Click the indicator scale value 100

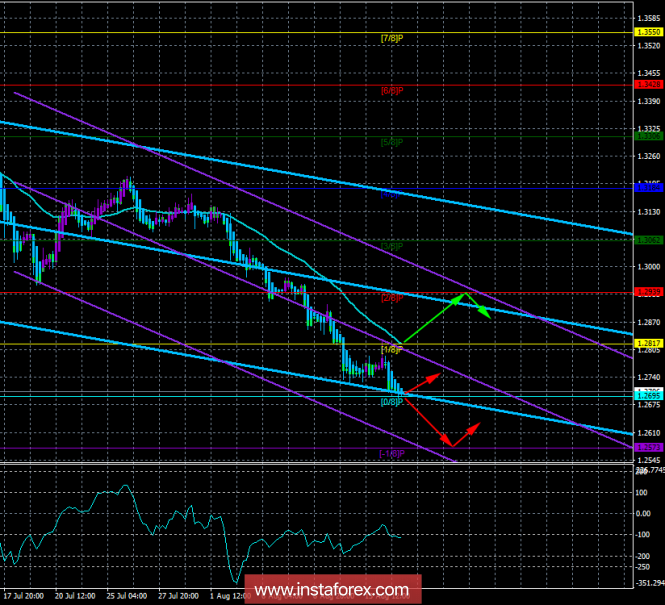click(641, 493)
